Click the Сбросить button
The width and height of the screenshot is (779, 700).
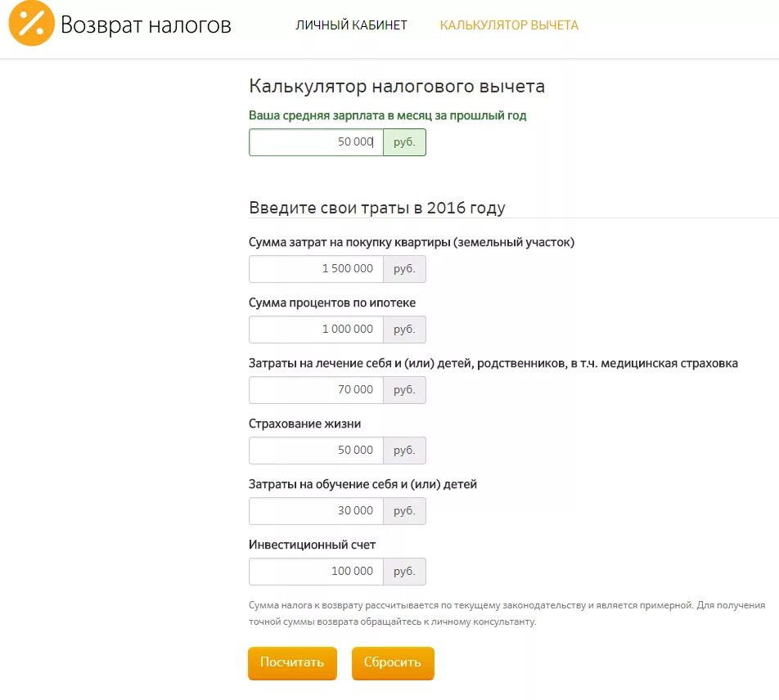point(393,663)
